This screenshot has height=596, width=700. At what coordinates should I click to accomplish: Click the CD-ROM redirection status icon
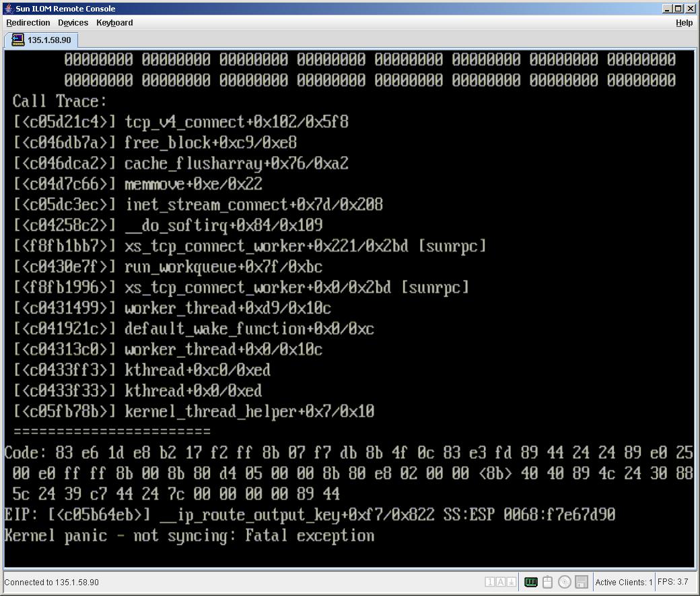click(565, 582)
